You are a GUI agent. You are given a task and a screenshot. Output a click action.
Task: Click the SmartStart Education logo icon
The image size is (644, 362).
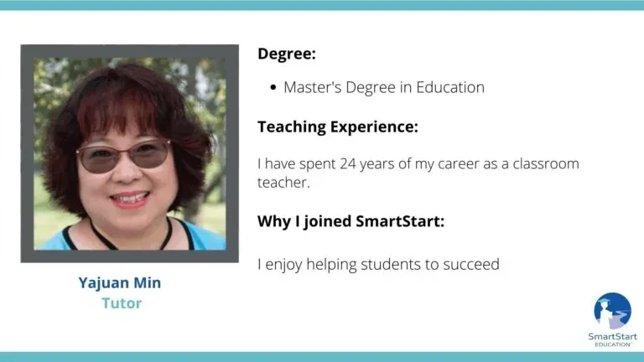coord(612,311)
